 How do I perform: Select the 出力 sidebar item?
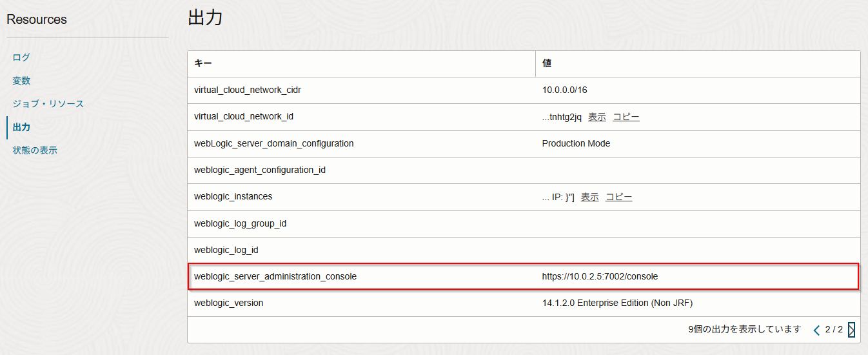(21, 127)
